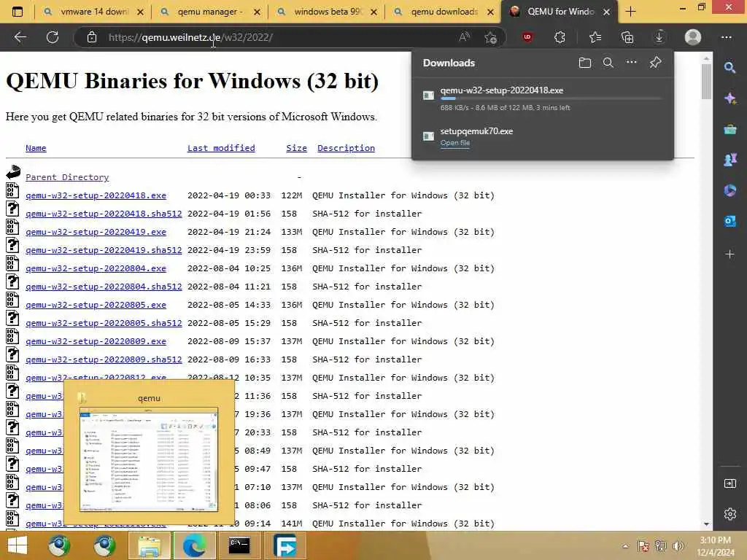Click the Downloads toolbar icon
747x560 pixels.
(659, 37)
